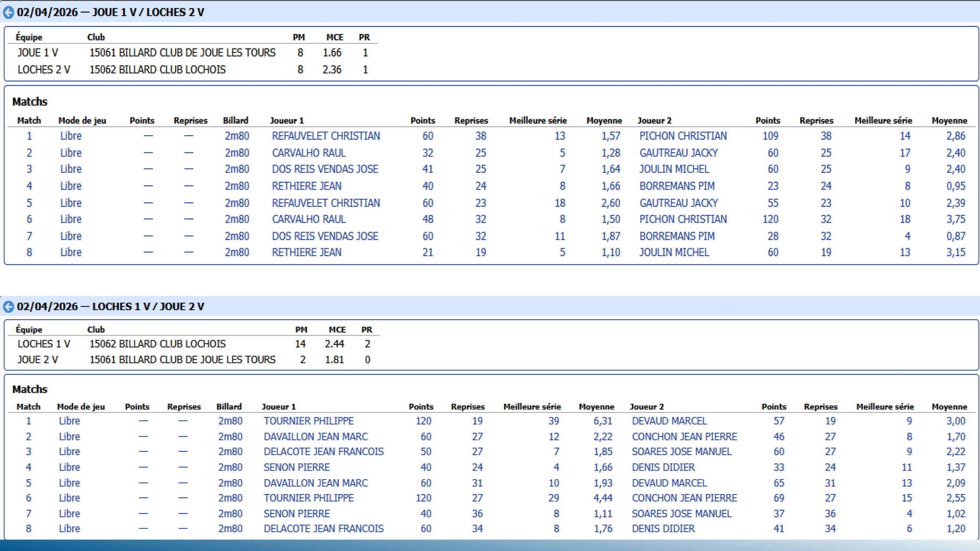
Task: Click back arrow beside JOUE 1 V / LOCHES 2 V
Action: tap(8, 12)
